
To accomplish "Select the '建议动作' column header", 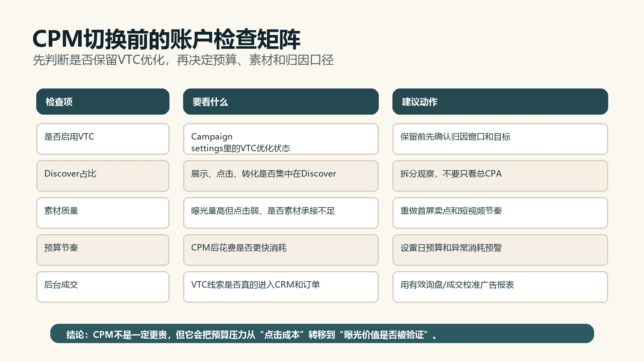I will coord(500,102).
